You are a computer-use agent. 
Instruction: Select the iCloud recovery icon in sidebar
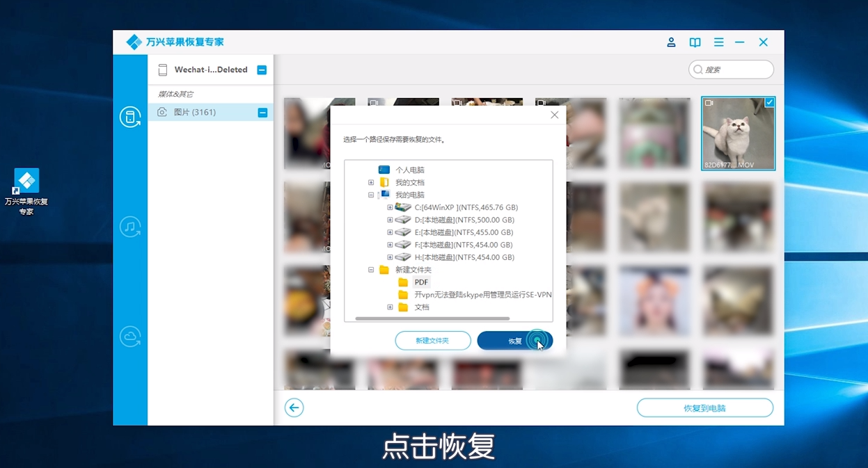point(129,335)
